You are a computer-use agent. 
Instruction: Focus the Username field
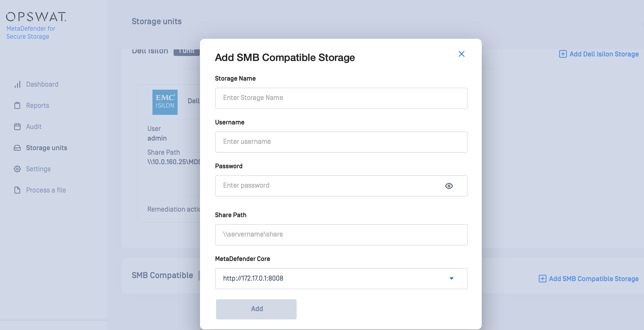coord(341,142)
